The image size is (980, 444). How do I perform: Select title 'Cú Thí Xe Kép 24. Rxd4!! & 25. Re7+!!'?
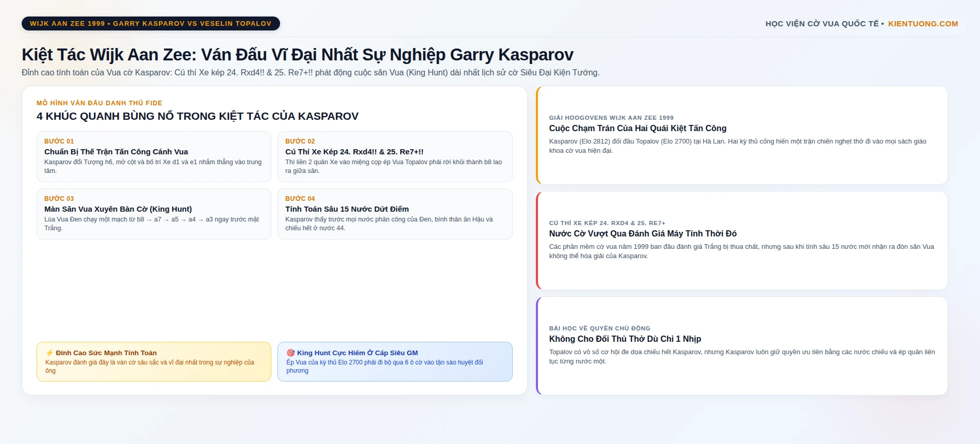pos(354,152)
